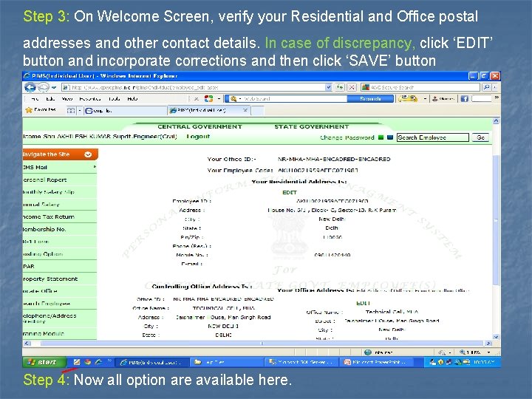Click the Change Password link
Image resolution: width=532 pixels, height=399 pixels.
[x=347, y=137]
